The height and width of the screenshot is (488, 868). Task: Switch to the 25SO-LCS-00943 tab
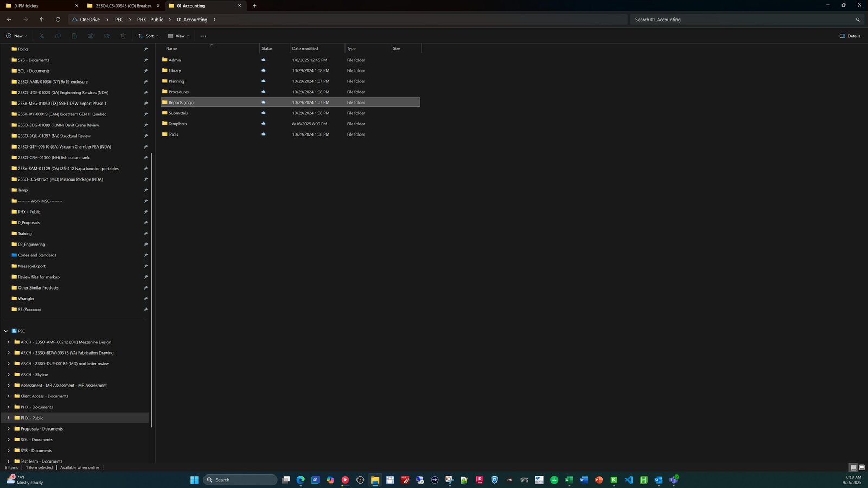(x=123, y=5)
